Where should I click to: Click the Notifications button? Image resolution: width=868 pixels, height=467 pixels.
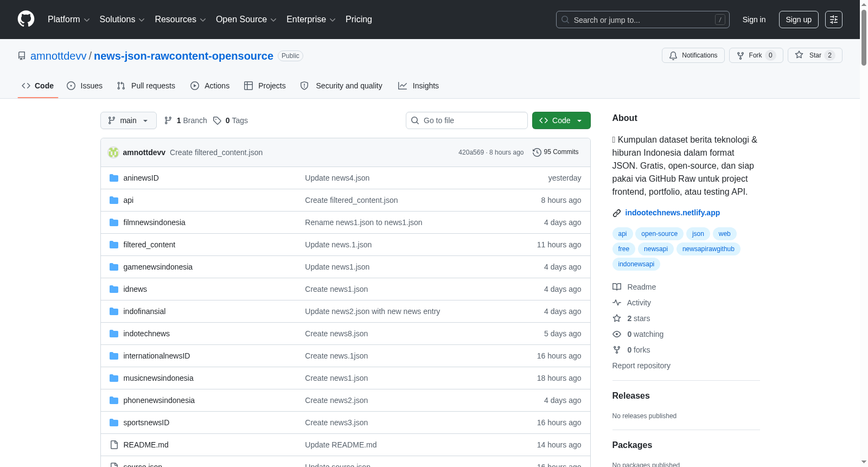coord(693,55)
